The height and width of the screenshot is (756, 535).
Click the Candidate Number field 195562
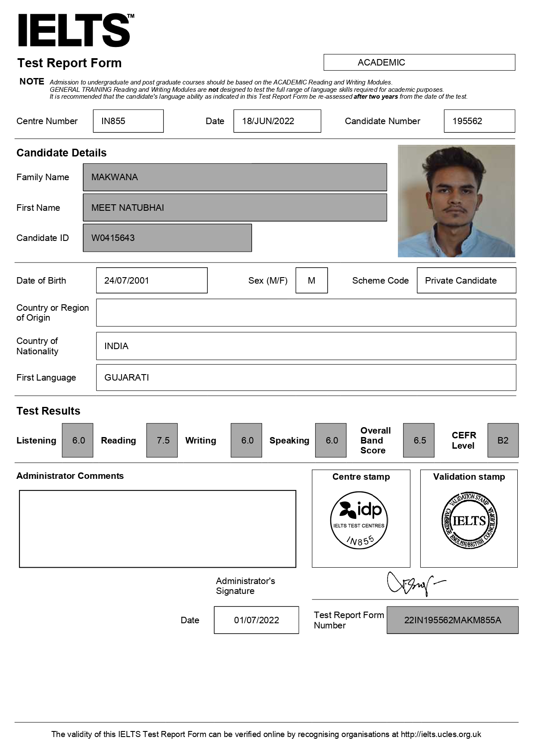(x=479, y=121)
